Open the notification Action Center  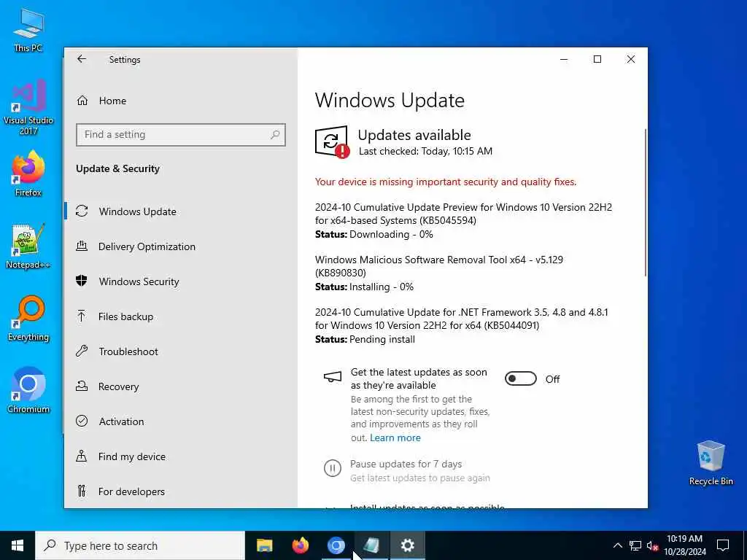[x=723, y=545]
